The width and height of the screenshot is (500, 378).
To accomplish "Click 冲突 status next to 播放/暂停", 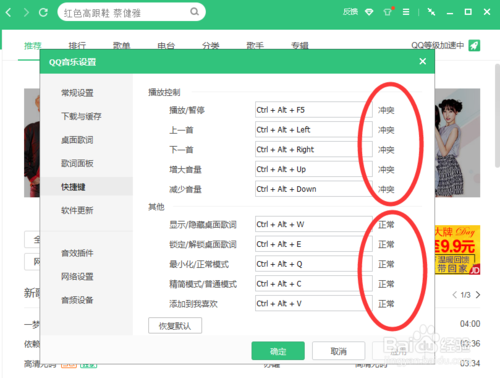I will click(386, 110).
